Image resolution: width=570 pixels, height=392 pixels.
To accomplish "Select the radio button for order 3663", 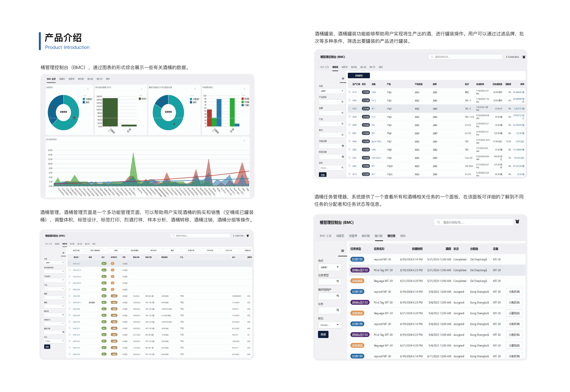I will coord(350,166).
